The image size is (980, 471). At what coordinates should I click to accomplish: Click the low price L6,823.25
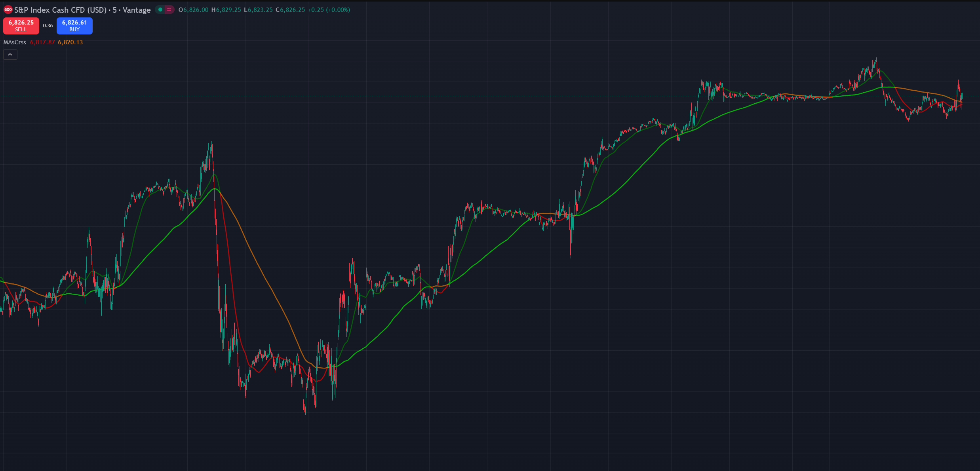(x=259, y=10)
